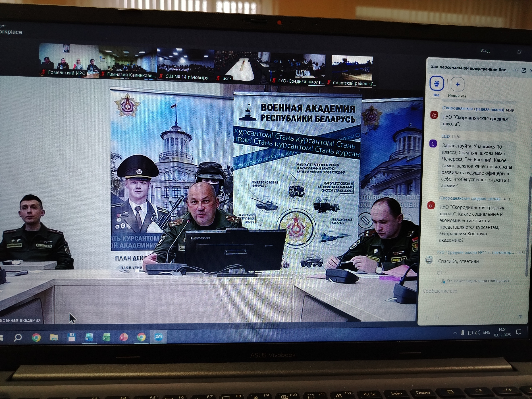Viewport: 532px width, 399px height.
Task: Open Microsoft Word from the taskbar
Action: 89,337
